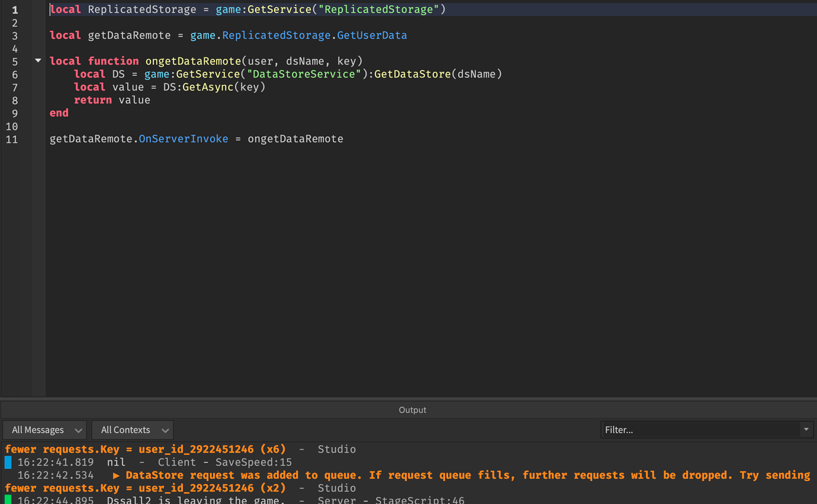Click line number 11 in the gutter
Viewport: 817px width, 504px height.
(x=12, y=139)
